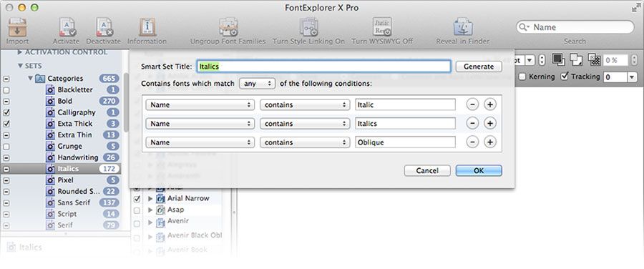Click Ungroup Font Families icon
644x269 pixels.
click(228, 27)
